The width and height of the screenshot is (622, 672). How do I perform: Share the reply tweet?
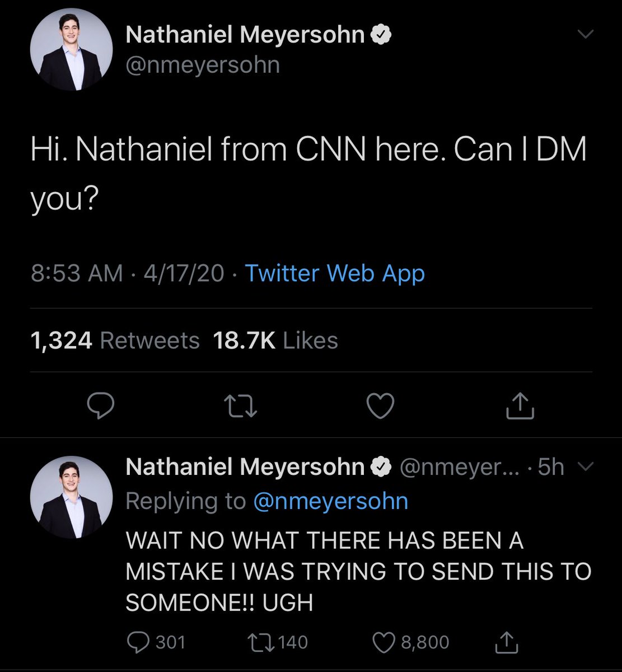(x=507, y=642)
